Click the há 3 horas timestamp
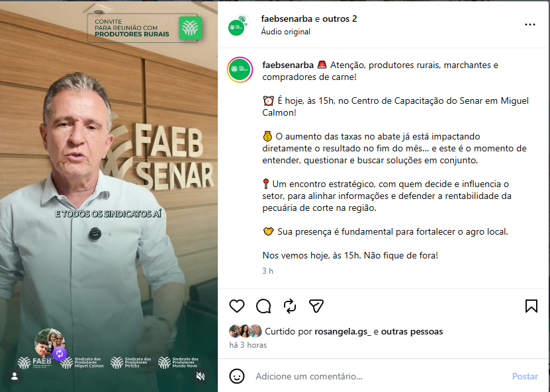 [248, 345]
